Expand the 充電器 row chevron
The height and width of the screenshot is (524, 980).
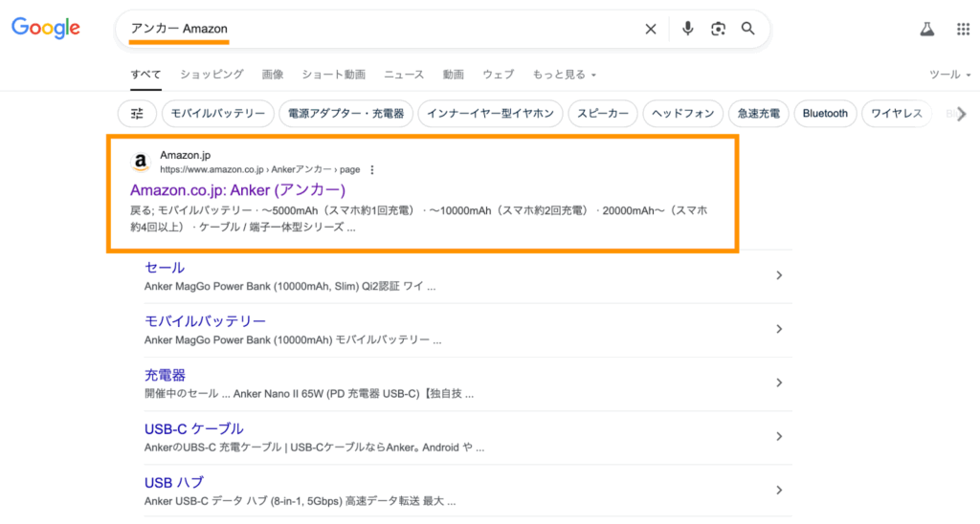coord(779,382)
